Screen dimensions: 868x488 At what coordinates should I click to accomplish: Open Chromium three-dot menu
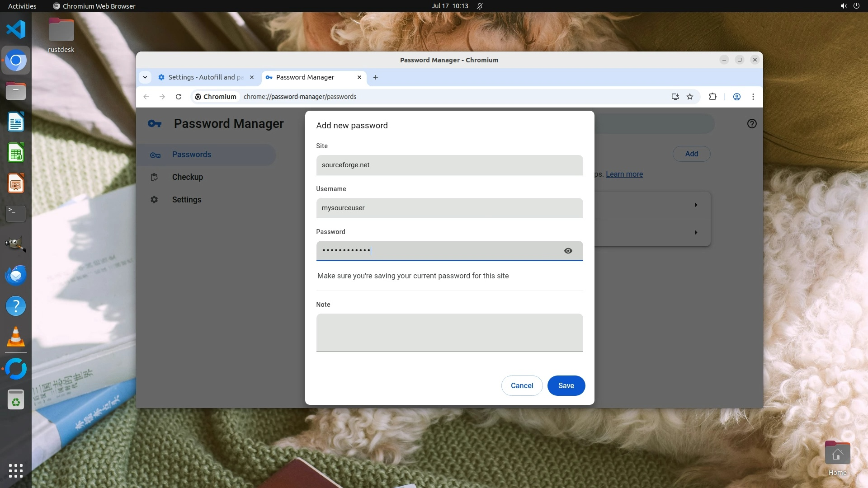[x=753, y=97]
